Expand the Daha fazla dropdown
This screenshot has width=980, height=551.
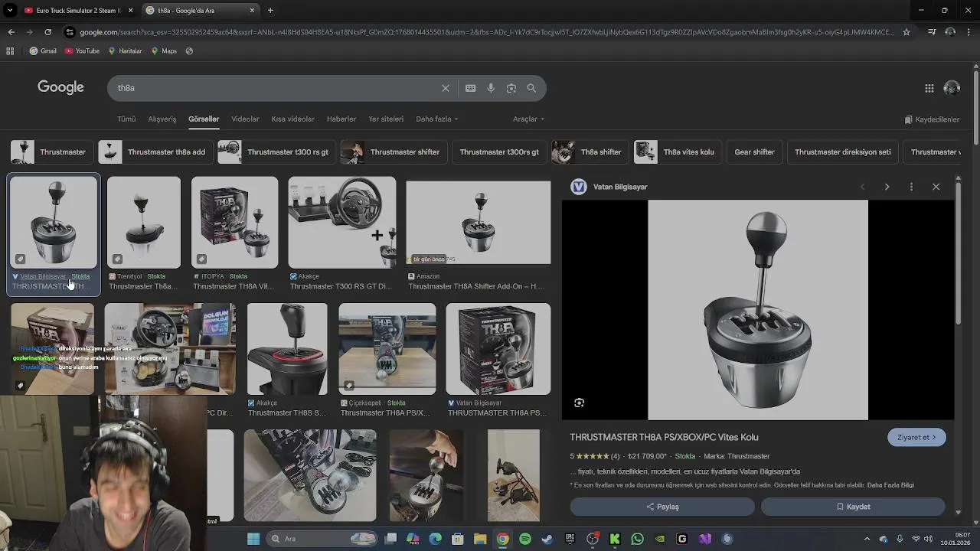(436, 119)
